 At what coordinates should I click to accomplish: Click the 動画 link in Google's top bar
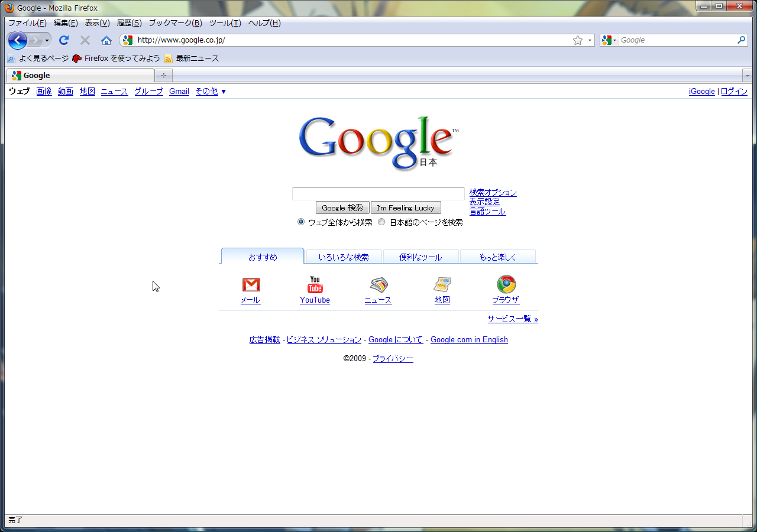point(66,91)
